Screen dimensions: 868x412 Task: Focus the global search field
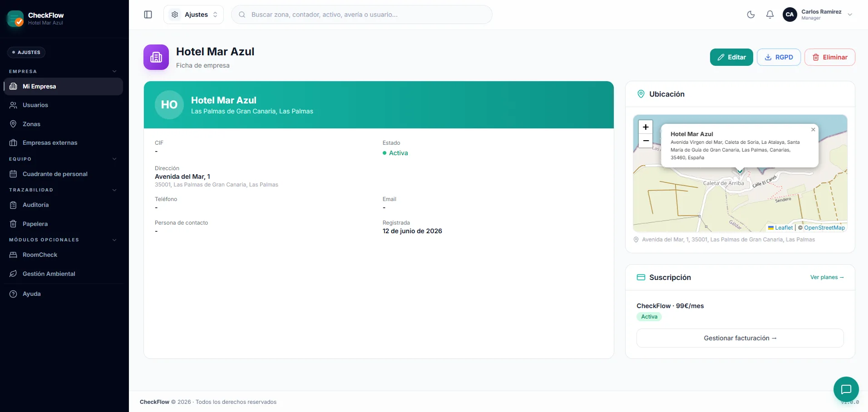pyautogui.click(x=361, y=15)
